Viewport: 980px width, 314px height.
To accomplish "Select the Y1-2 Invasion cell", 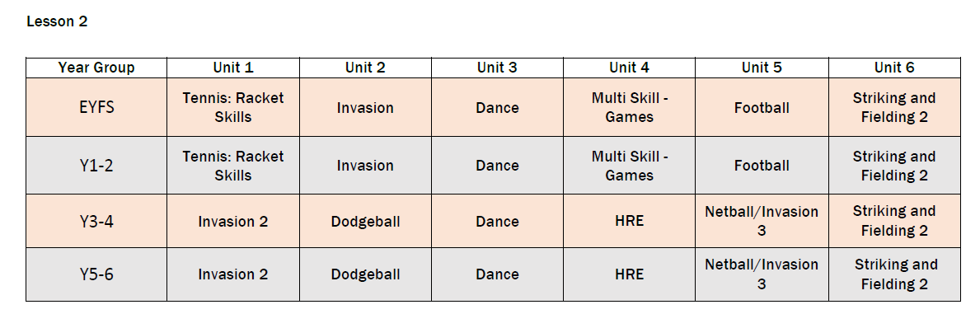I will click(x=366, y=165).
